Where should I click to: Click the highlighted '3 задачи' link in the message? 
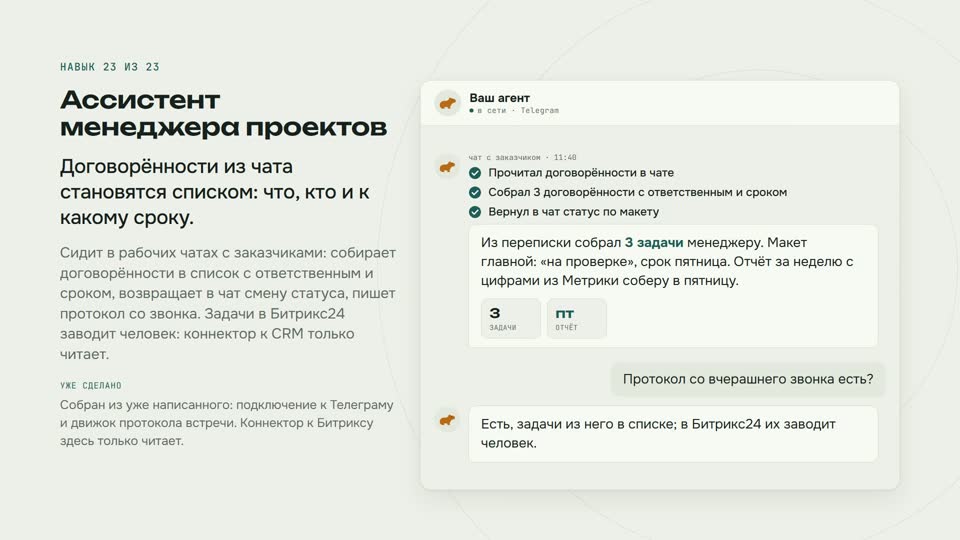click(653, 242)
